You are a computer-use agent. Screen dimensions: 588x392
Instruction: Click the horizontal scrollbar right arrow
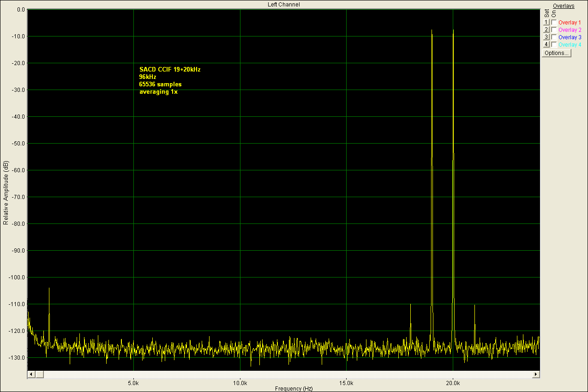click(536, 374)
